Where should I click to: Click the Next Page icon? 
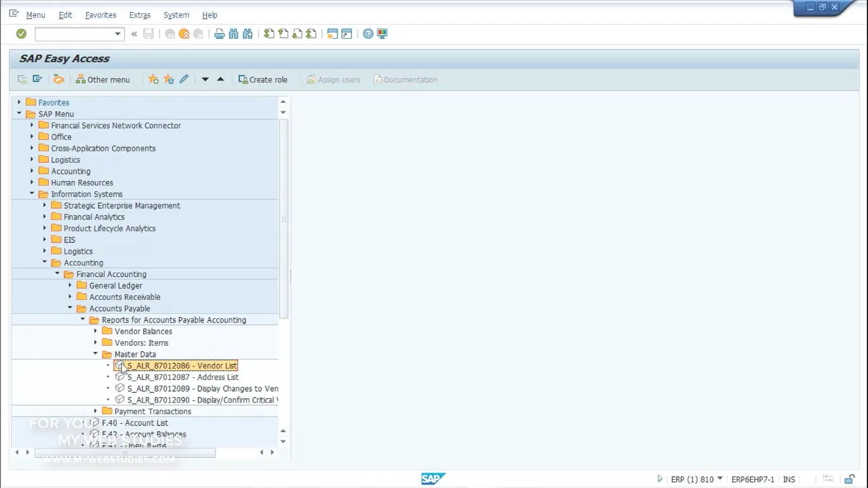click(297, 34)
